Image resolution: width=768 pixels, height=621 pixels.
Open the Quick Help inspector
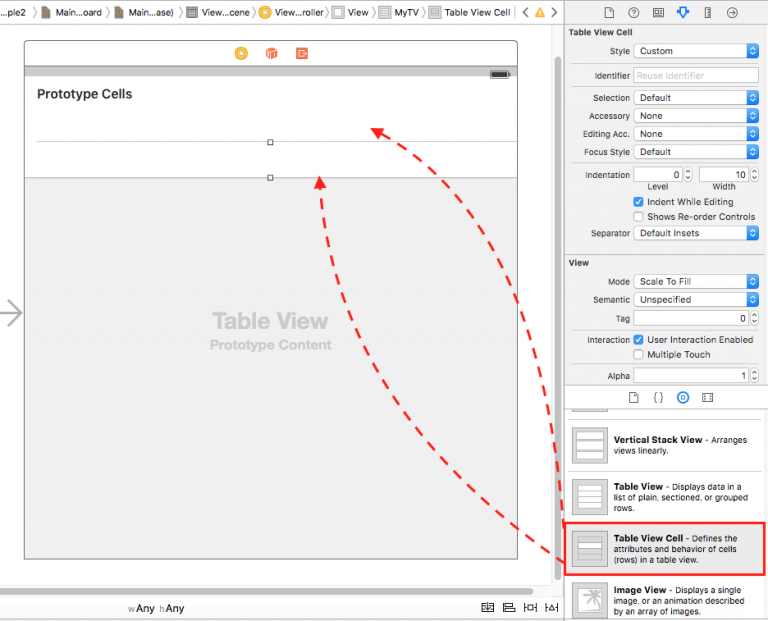(x=633, y=12)
